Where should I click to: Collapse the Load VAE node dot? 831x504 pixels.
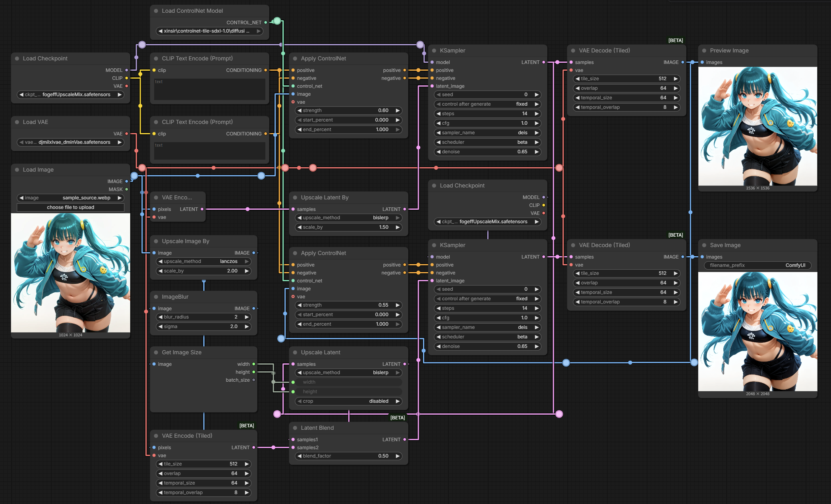17,122
